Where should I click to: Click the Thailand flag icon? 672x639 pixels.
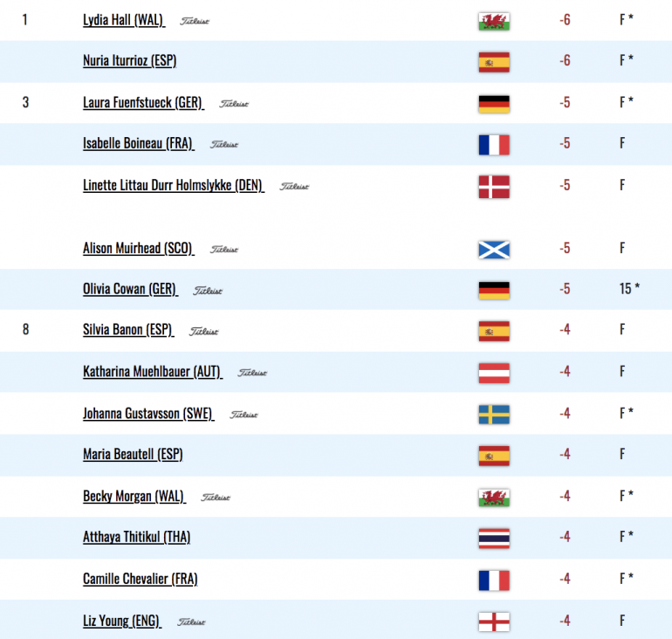[x=494, y=539]
